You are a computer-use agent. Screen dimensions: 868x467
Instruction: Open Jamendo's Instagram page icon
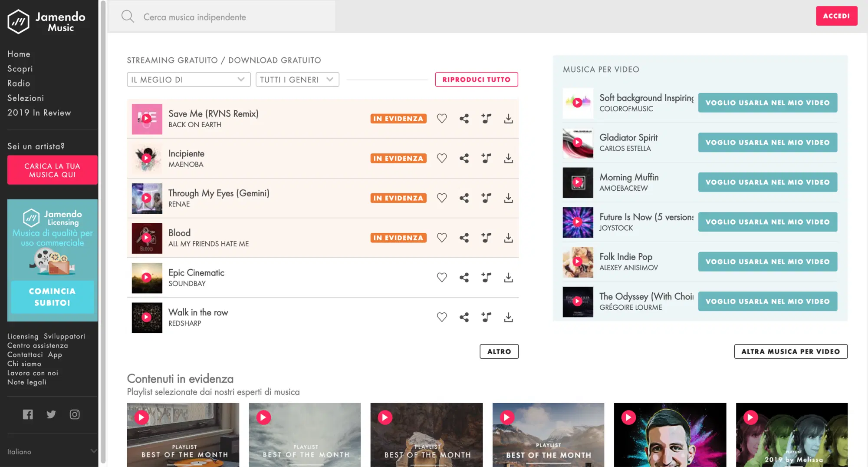coord(75,414)
